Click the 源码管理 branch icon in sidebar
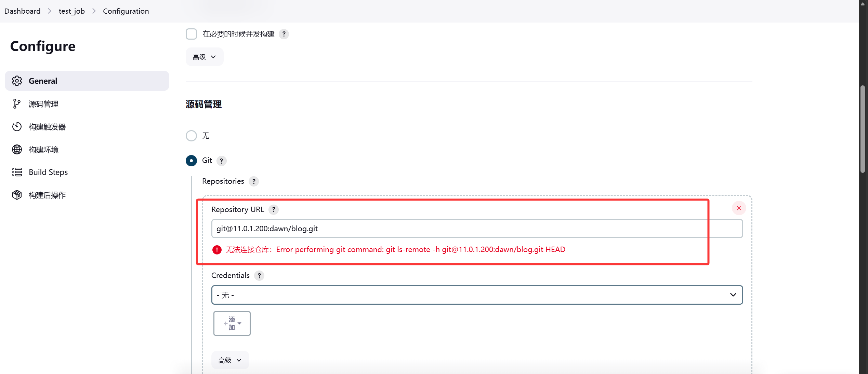 pyautogui.click(x=17, y=104)
